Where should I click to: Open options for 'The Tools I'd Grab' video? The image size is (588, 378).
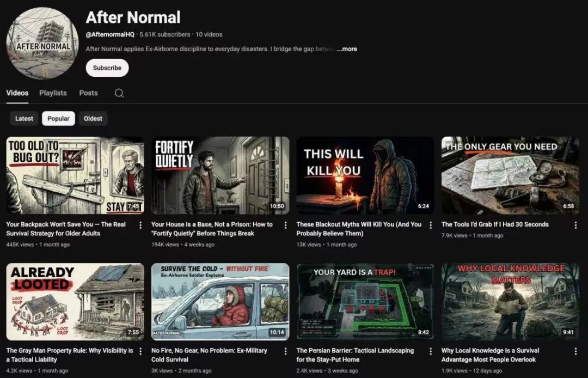(x=575, y=225)
